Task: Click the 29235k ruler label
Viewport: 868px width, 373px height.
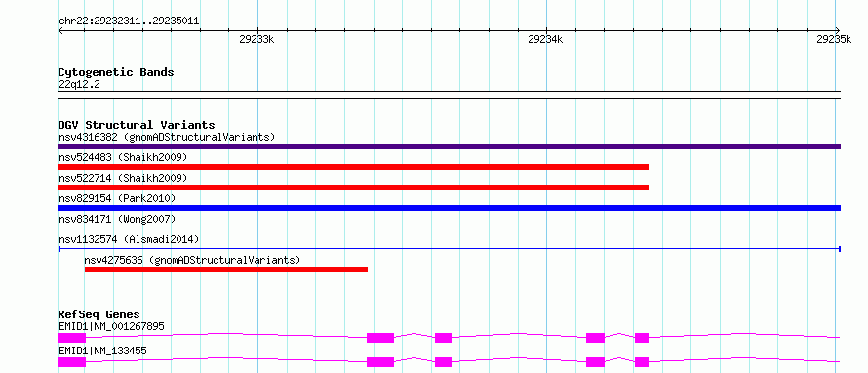Action: click(x=834, y=39)
